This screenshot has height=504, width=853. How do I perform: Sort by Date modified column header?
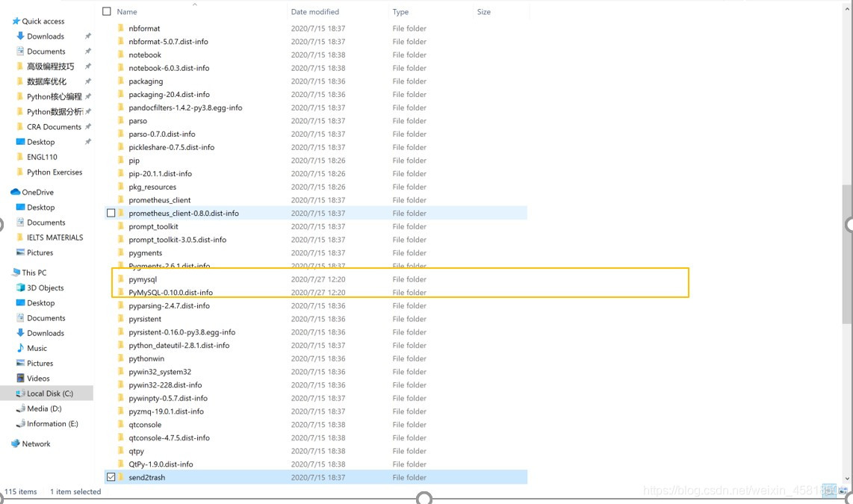pyautogui.click(x=315, y=11)
